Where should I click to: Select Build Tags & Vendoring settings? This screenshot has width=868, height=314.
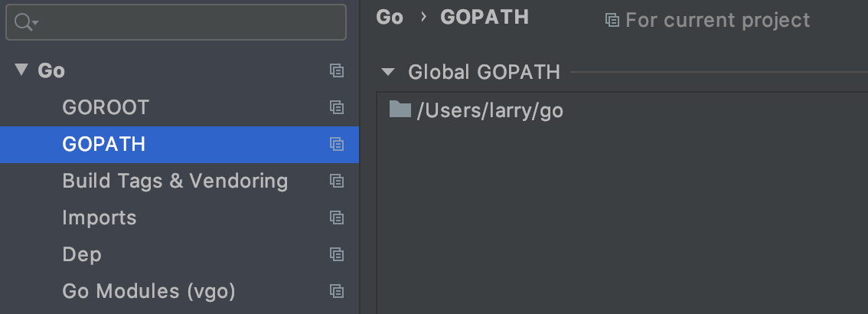[175, 181]
